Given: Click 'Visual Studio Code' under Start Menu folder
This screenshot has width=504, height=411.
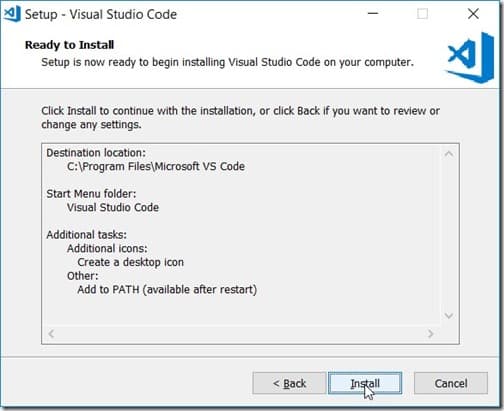Looking at the screenshot, I should 113,207.
